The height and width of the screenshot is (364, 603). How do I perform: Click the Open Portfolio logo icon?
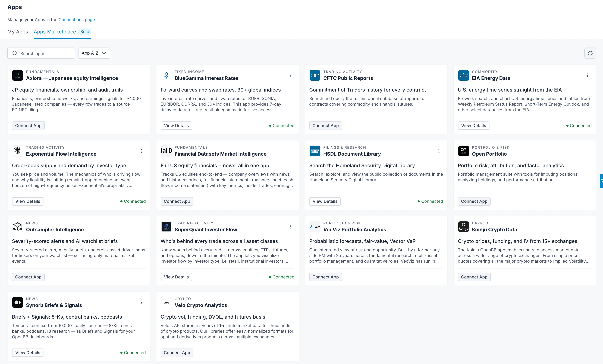[x=463, y=151]
